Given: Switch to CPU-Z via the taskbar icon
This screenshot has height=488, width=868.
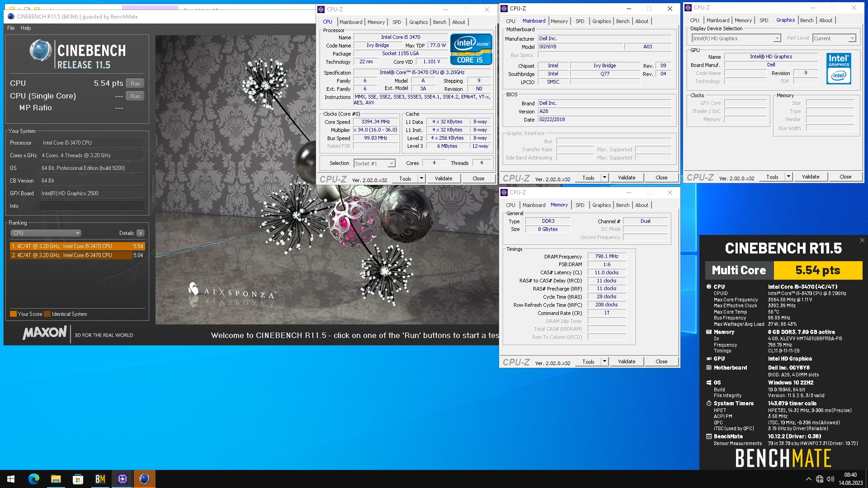Looking at the screenshot, I should pos(122,479).
